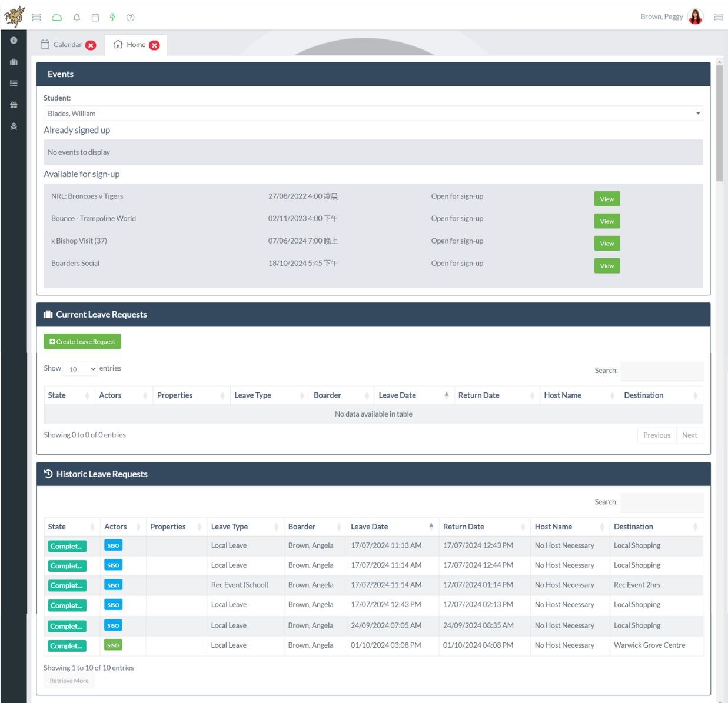The image size is (728, 703).
Task: Close the Home tab
Action: (x=154, y=45)
